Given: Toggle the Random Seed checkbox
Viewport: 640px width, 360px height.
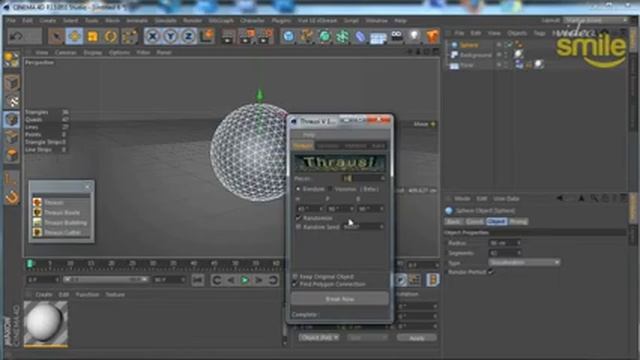Looking at the screenshot, I should point(298,227).
